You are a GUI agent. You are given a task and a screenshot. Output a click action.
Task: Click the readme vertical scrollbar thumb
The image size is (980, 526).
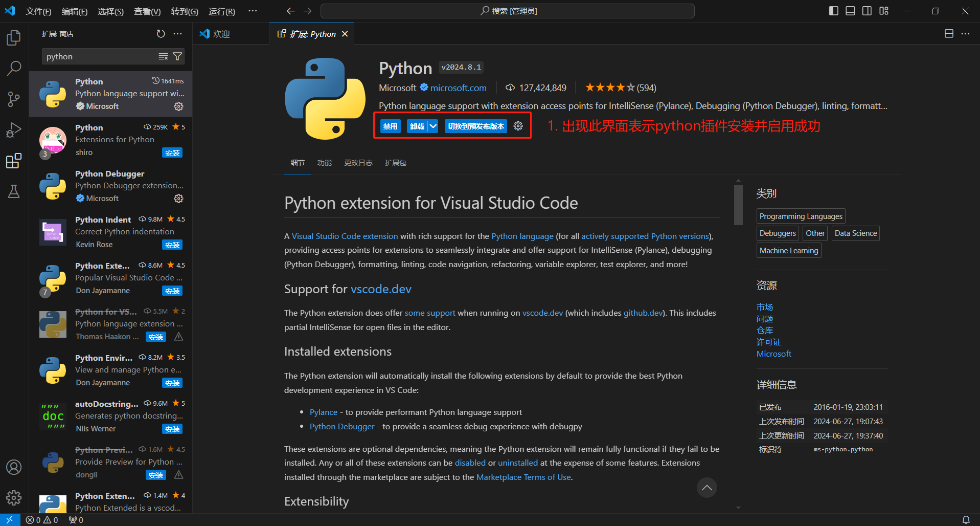(x=738, y=205)
